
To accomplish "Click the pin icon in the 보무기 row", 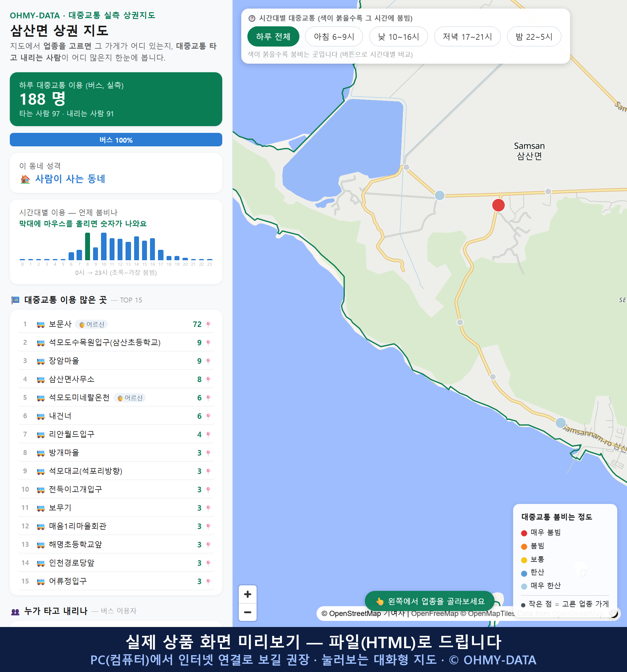I will 208,508.
